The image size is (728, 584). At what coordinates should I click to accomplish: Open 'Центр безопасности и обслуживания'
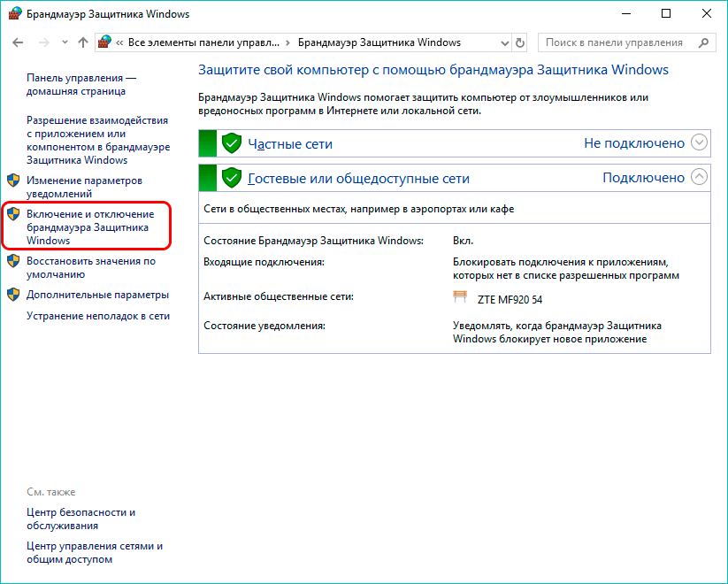point(80,519)
